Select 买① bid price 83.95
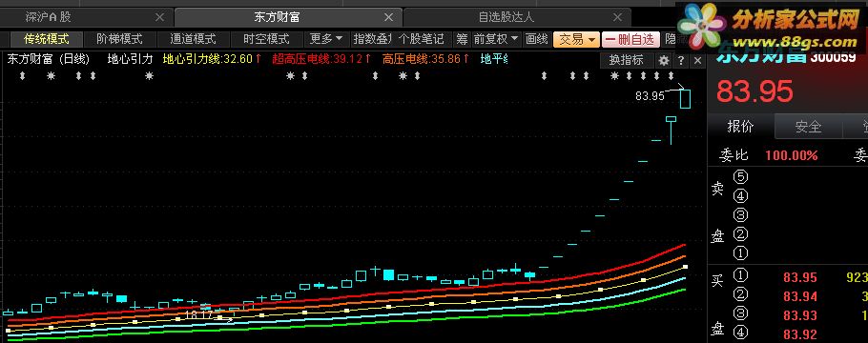Viewport: 868px width, 343px height. click(x=800, y=277)
